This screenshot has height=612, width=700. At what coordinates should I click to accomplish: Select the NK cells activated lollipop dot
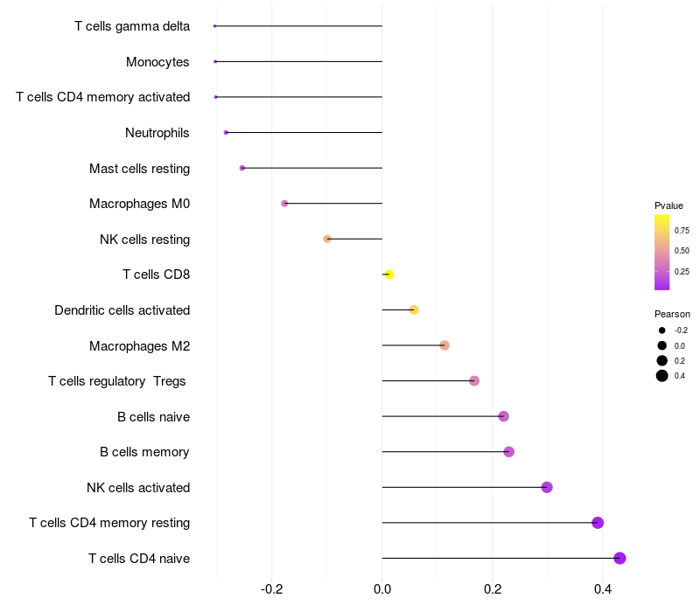coord(547,487)
